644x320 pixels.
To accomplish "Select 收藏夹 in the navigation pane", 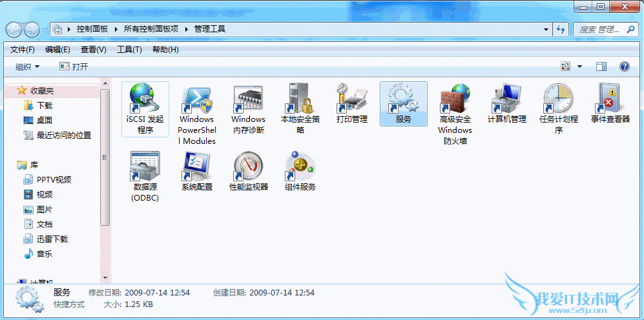I will pos(42,91).
